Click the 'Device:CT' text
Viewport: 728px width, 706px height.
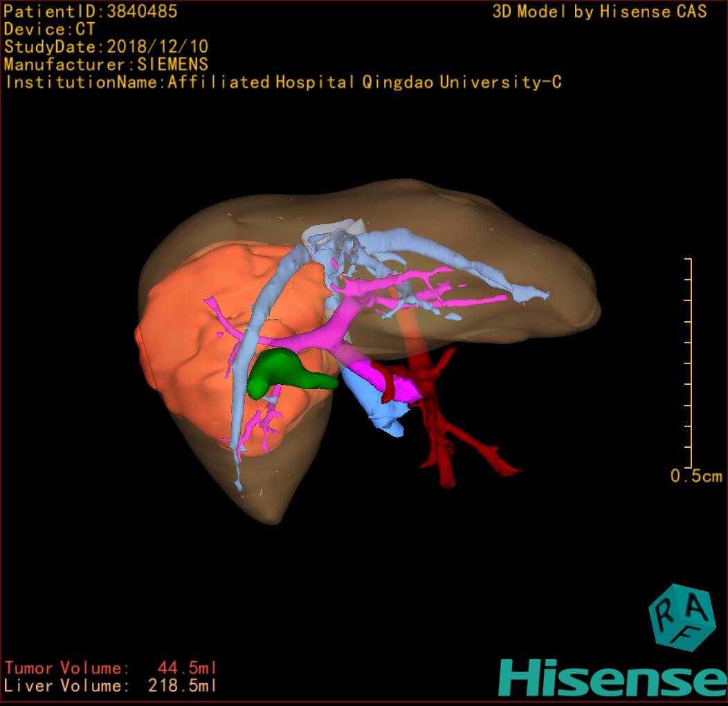tap(49, 29)
